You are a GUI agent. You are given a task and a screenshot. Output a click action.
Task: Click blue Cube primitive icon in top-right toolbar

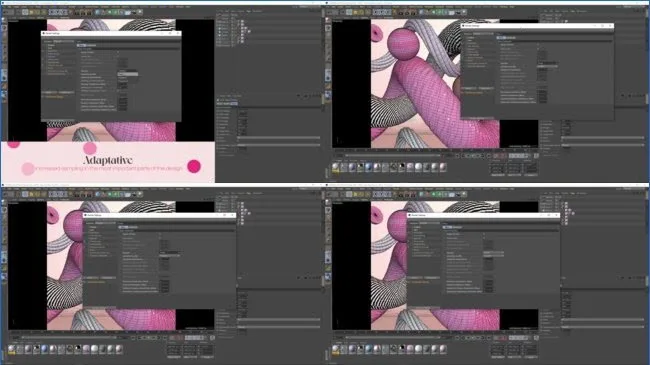(x=422, y=12)
